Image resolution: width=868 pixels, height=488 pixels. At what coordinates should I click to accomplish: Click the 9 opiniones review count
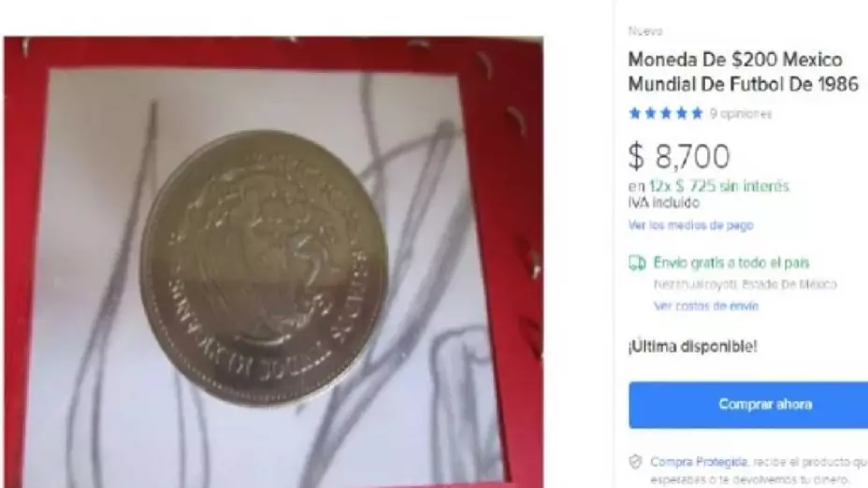pyautogui.click(x=741, y=114)
